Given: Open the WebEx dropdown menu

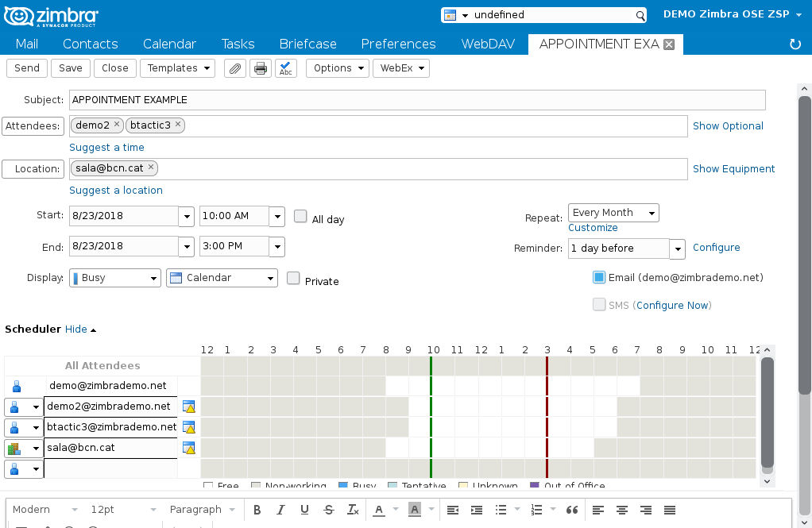Looking at the screenshot, I should point(400,68).
